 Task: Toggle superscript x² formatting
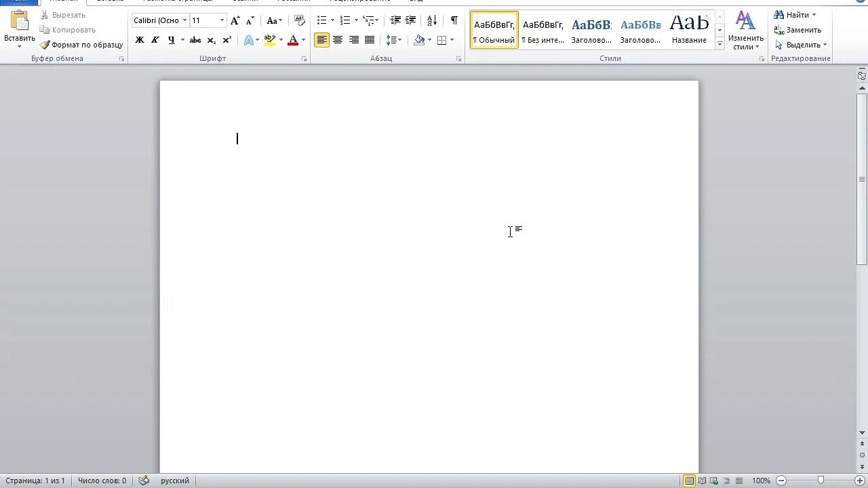click(226, 40)
